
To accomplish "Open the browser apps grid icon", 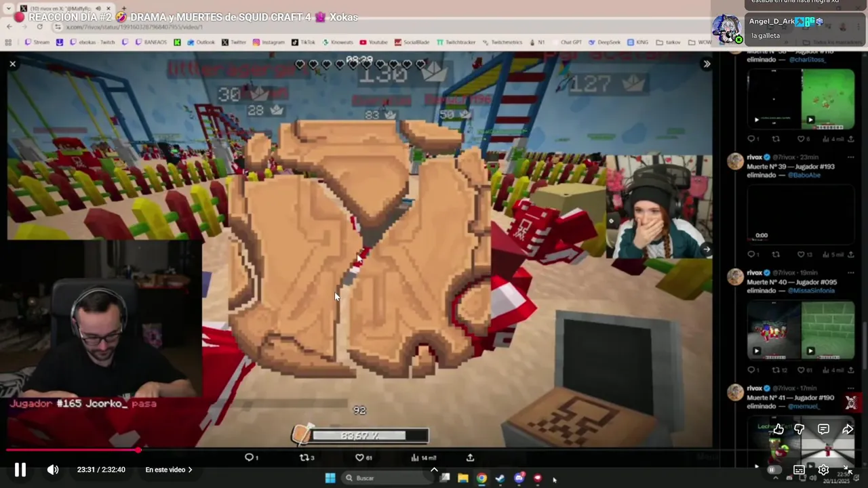I will pyautogui.click(x=8, y=42).
